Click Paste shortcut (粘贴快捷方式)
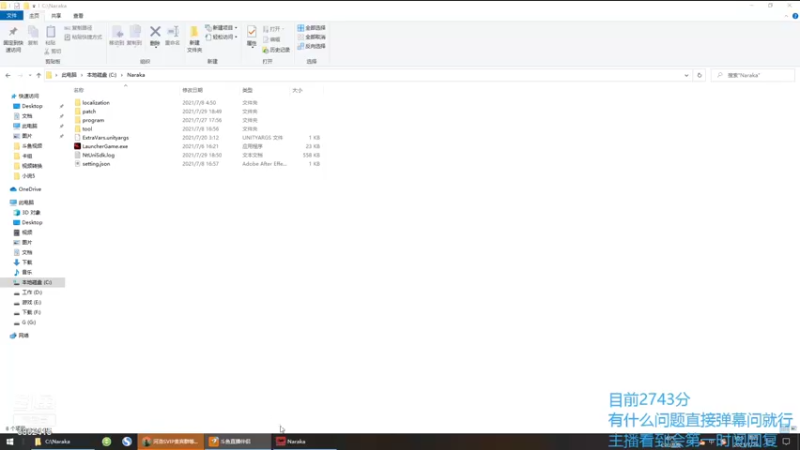 [83, 37]
